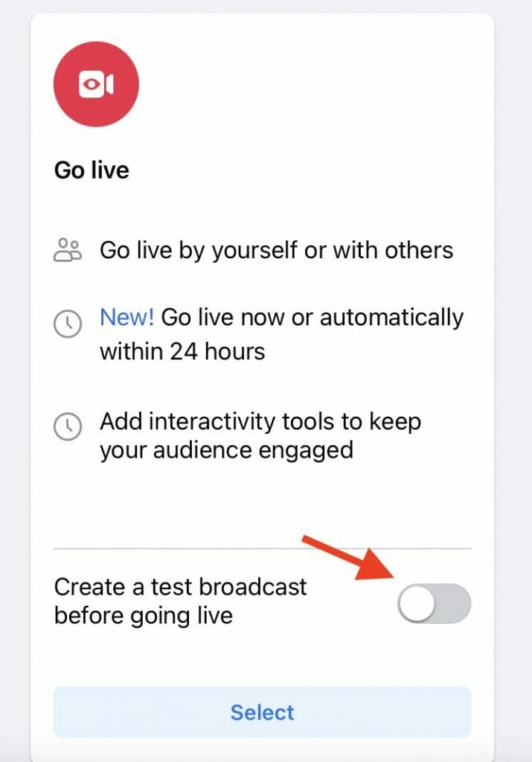Click within 24 hours text line
Viewport: 532px width, 762px height.
(x=182, y=351)
